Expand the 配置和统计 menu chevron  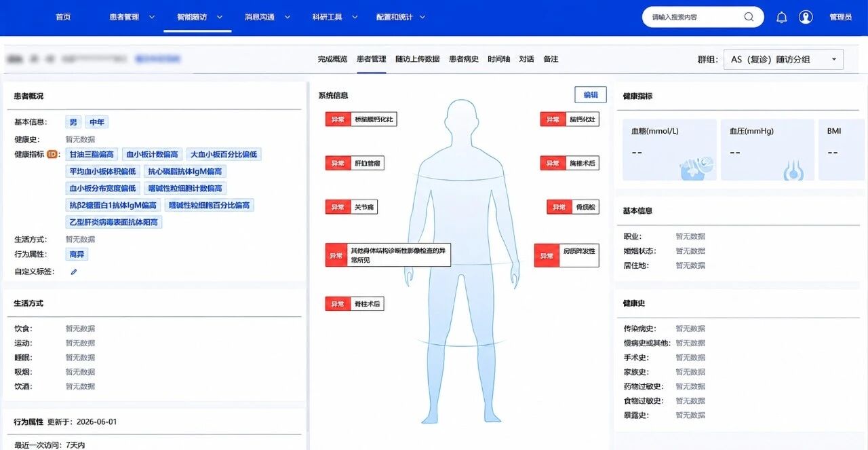click(x=422, y=17)
